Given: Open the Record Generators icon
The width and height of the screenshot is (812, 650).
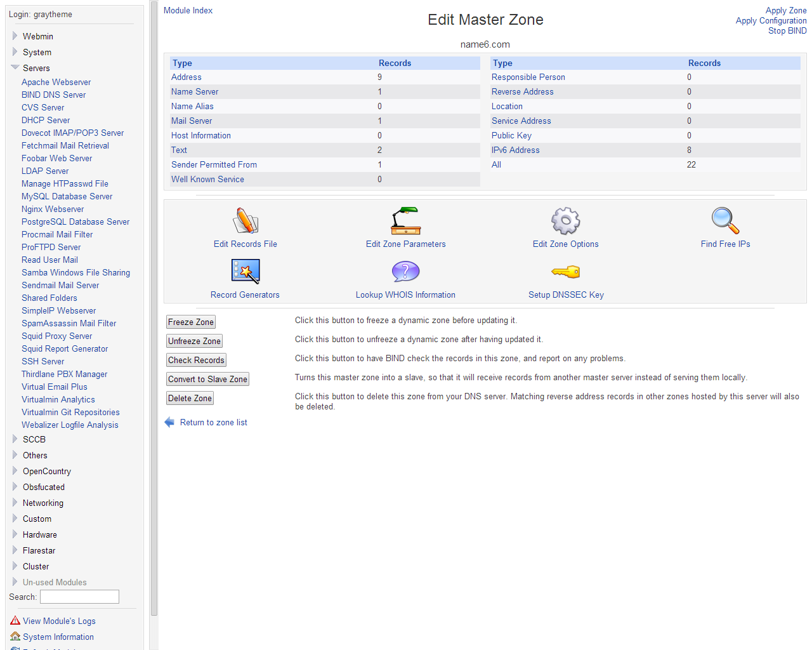Looking at the screenshot, I should (x=246, y=272).
